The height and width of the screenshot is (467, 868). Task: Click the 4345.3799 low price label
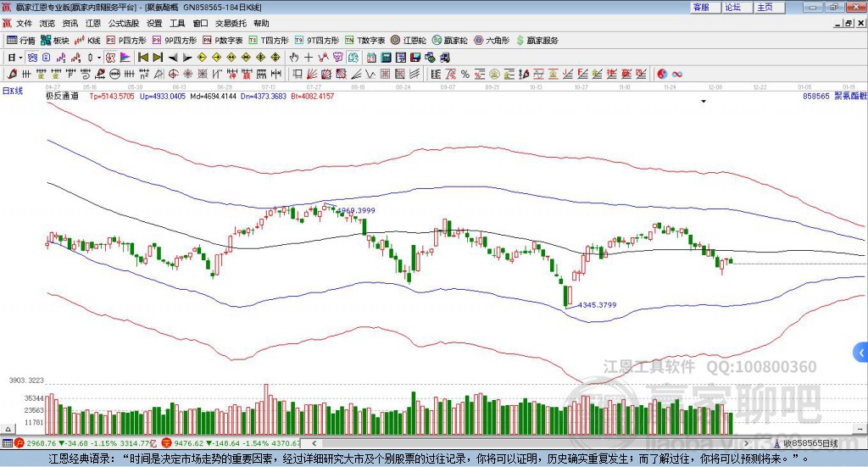(598, 305)
